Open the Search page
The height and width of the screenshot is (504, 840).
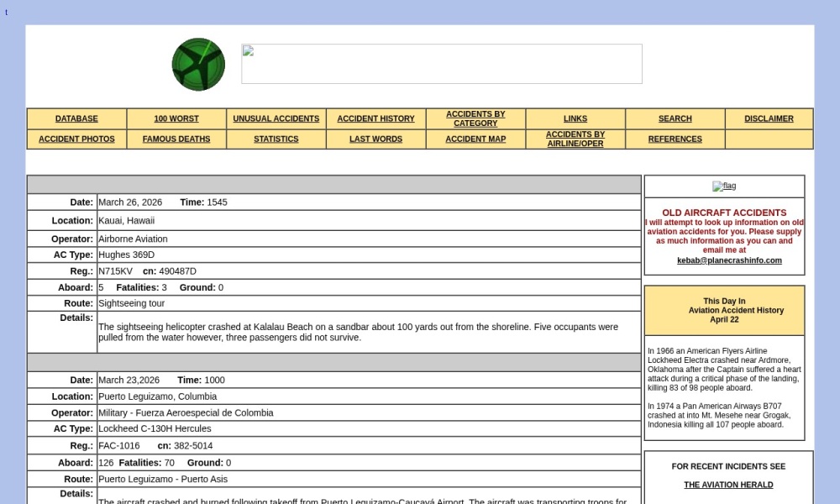[675, 119]
